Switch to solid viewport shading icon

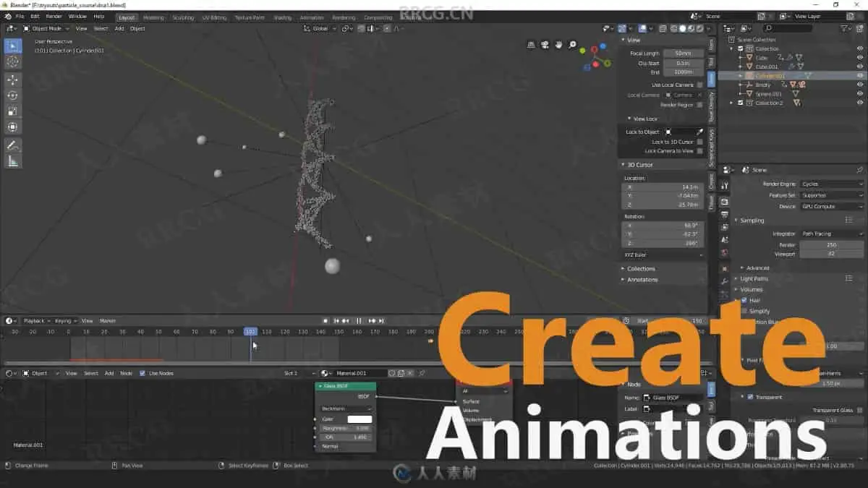coord(681,28)
